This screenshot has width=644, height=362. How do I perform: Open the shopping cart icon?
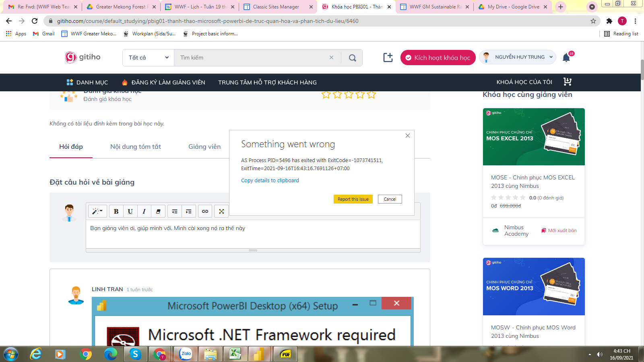pyautogui.click(x=568, y=82)
